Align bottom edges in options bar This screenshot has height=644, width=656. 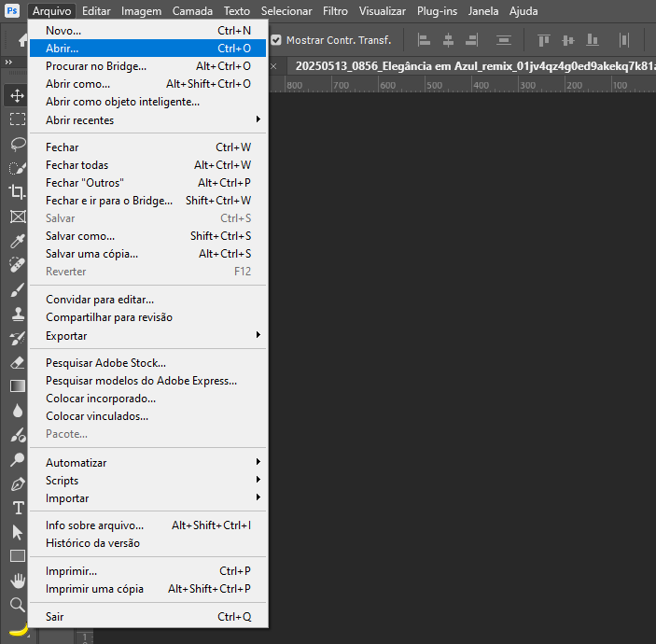(x=592, y=40)
